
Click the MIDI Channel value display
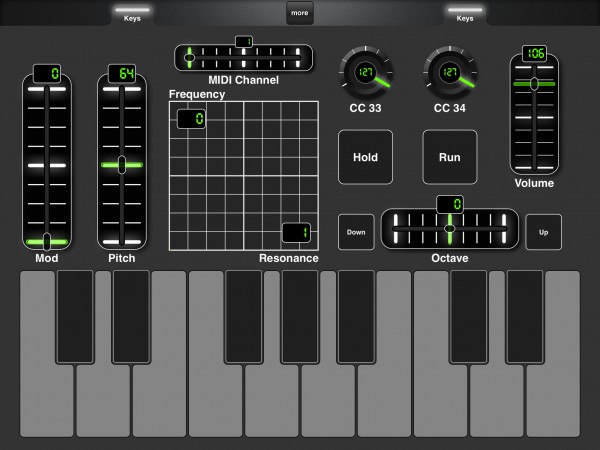pos(244,41)
